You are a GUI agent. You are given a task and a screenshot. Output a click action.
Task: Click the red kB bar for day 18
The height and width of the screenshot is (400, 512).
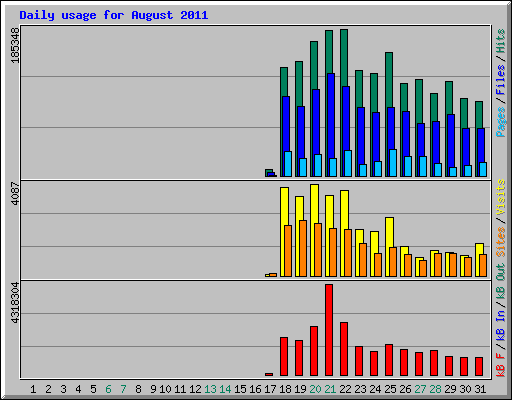pos(284,357)
